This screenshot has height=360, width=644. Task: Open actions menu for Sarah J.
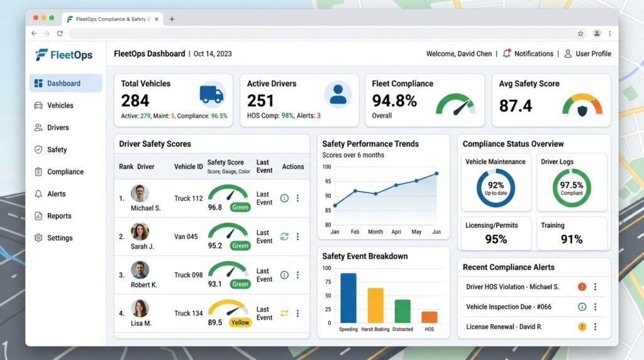[x=297, y=237]
